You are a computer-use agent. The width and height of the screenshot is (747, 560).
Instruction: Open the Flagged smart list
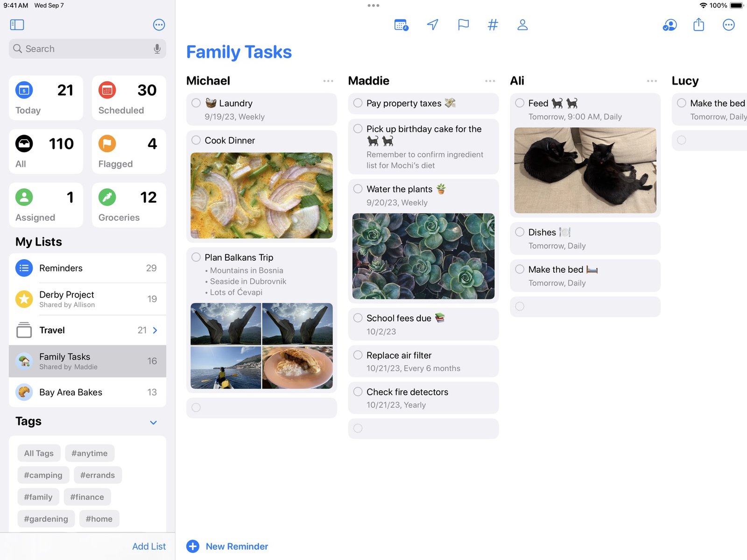pyautogui.click(x=129, y=151)
